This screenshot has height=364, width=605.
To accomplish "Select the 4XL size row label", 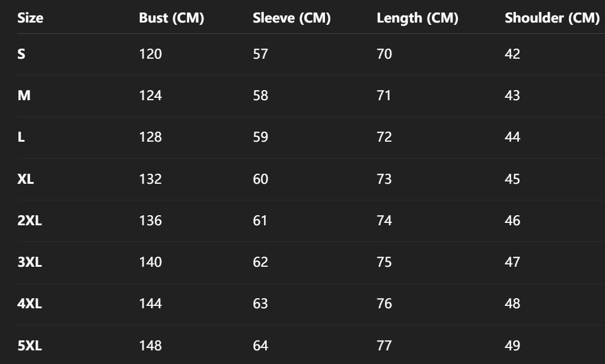I will coord(30,304).
